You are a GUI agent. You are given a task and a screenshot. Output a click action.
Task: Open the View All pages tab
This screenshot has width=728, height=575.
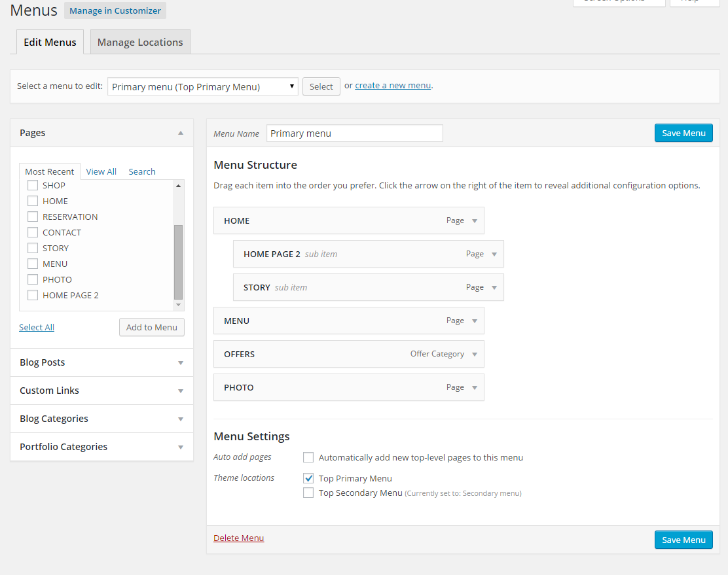[x=101, y=171]
